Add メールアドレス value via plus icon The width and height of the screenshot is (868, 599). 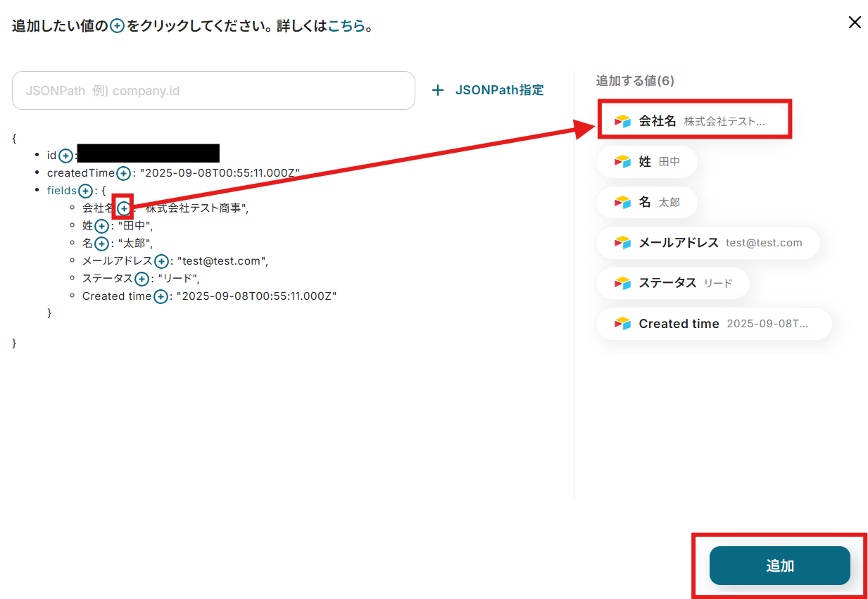[x=161, y=261]
